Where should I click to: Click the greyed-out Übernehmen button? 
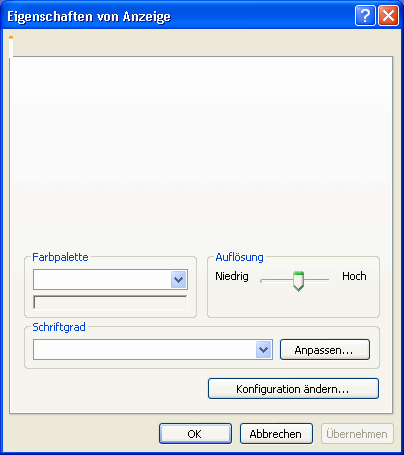click(x=357, y=434)
